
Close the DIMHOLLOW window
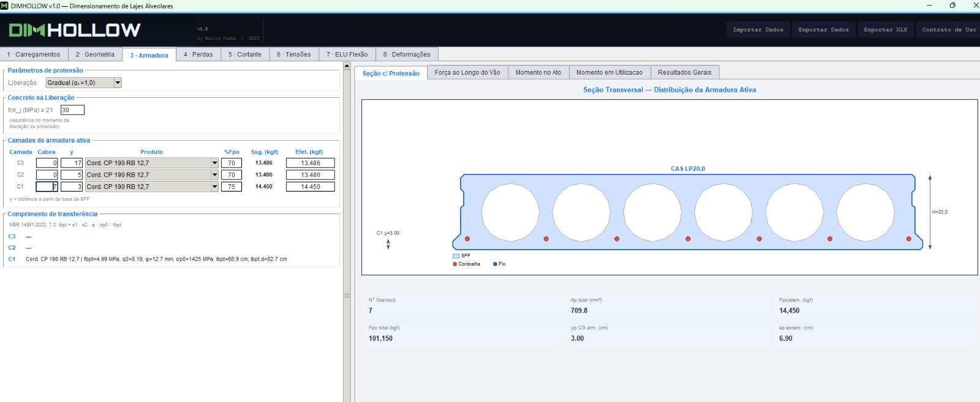(x=976, y=6)
